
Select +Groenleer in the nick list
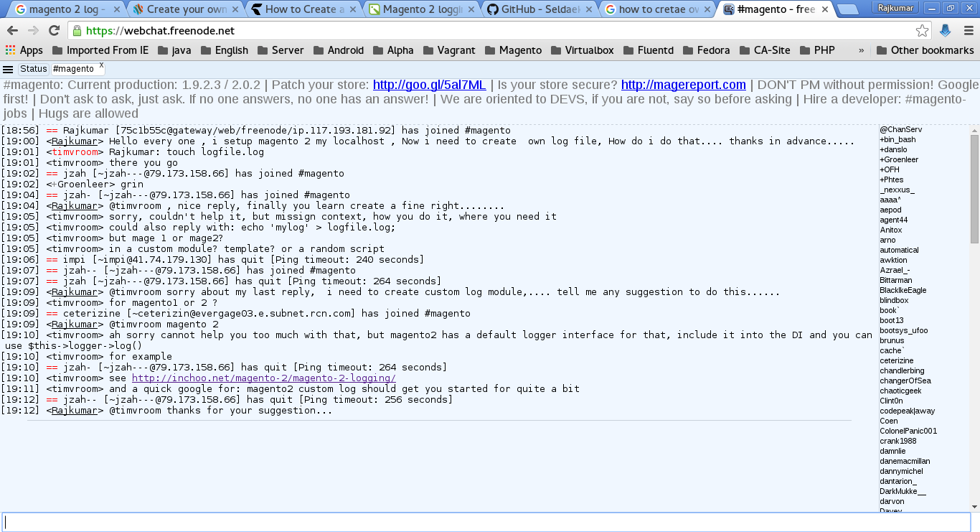click(x=900, y=159)
